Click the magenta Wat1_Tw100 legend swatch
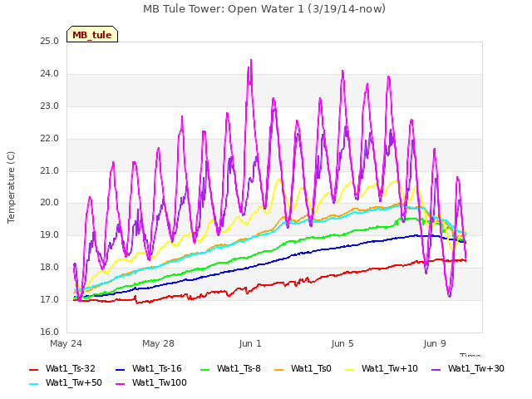 coord(120,384)
